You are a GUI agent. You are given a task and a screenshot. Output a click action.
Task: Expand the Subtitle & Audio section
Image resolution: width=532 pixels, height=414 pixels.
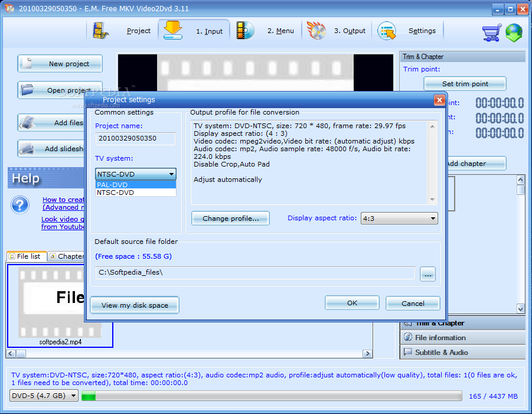click(463, 352)
